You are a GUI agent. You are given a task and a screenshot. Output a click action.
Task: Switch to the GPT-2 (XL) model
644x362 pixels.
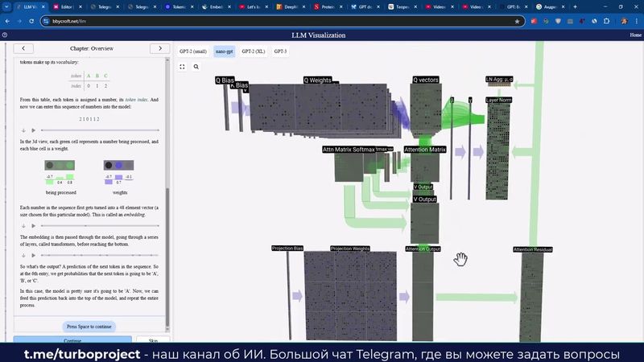254,51
